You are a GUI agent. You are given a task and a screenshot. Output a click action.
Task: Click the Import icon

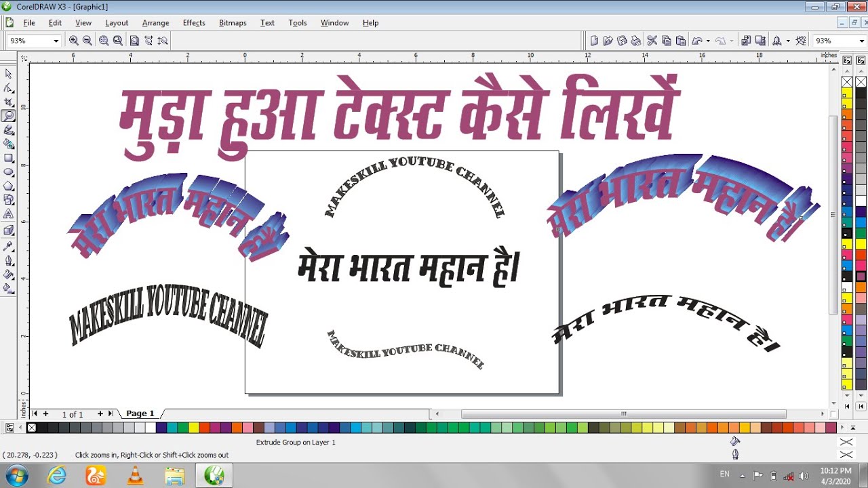pos(747,41)
